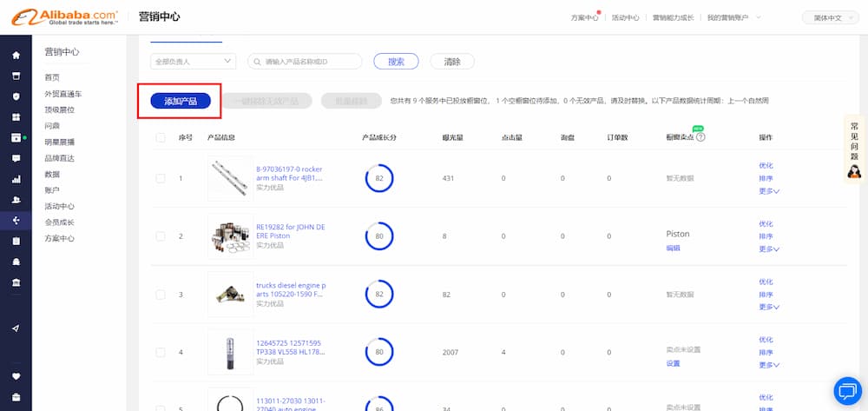The image size is (868, 411).
Task: Click the 添加产品 button
Action: click(x=181, y=101)
